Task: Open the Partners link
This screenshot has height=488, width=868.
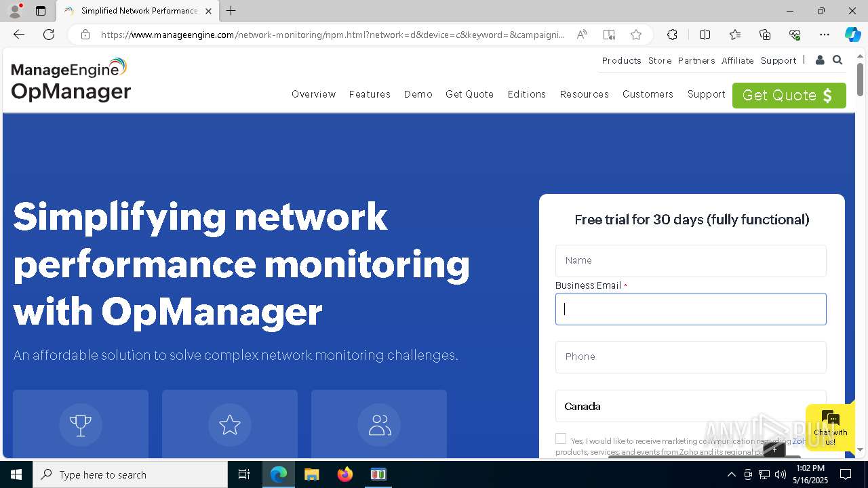Action: (x=696, y=60)
